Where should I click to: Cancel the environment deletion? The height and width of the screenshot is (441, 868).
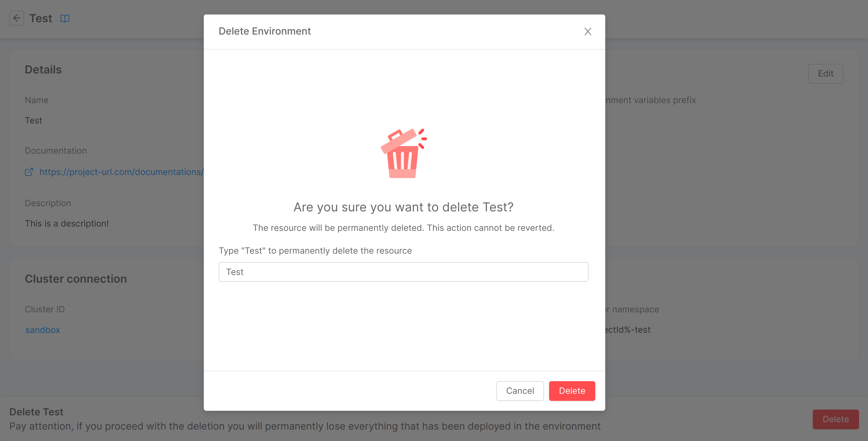(520, 391)
